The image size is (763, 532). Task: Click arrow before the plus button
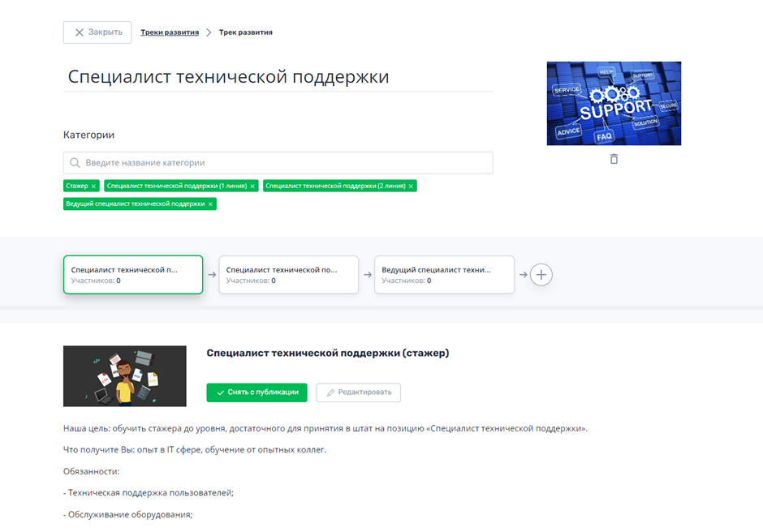pyautogui.click(x=523, y=275)
